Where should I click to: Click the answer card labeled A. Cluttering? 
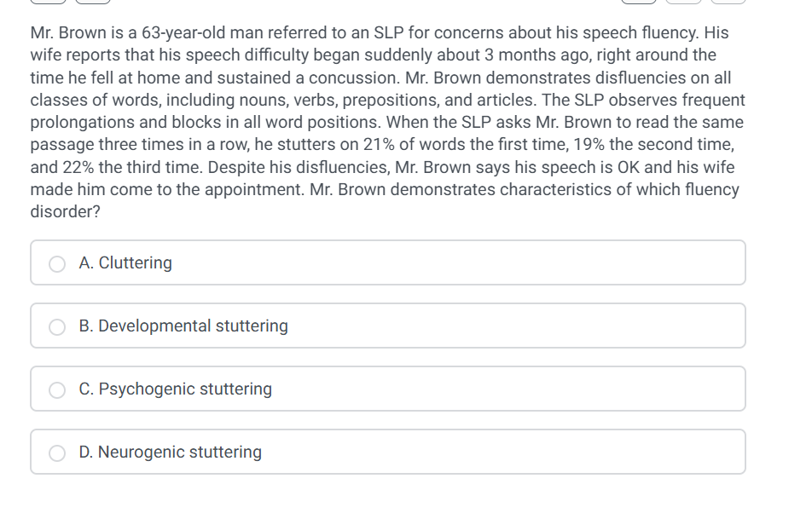click(x=388, y=263)
